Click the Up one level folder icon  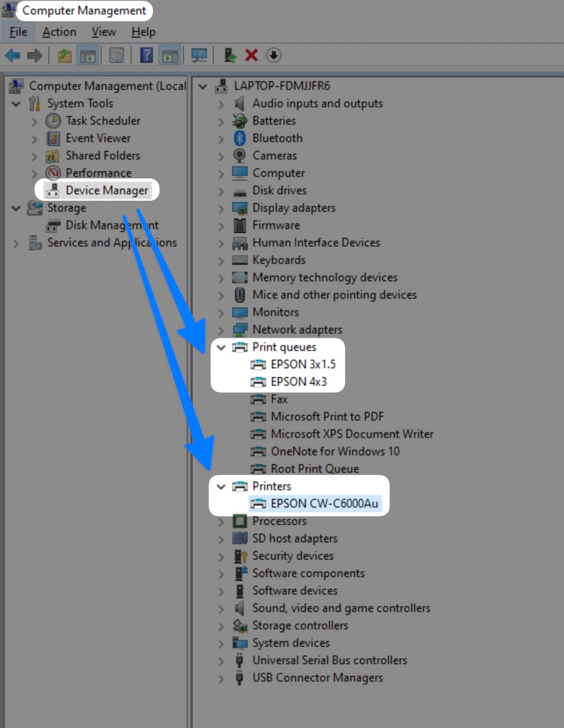[64, 56]
